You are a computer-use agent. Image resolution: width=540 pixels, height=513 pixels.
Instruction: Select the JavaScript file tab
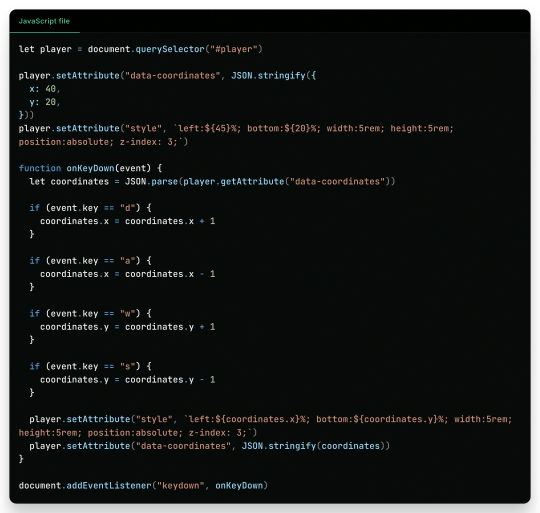point(44,21)
